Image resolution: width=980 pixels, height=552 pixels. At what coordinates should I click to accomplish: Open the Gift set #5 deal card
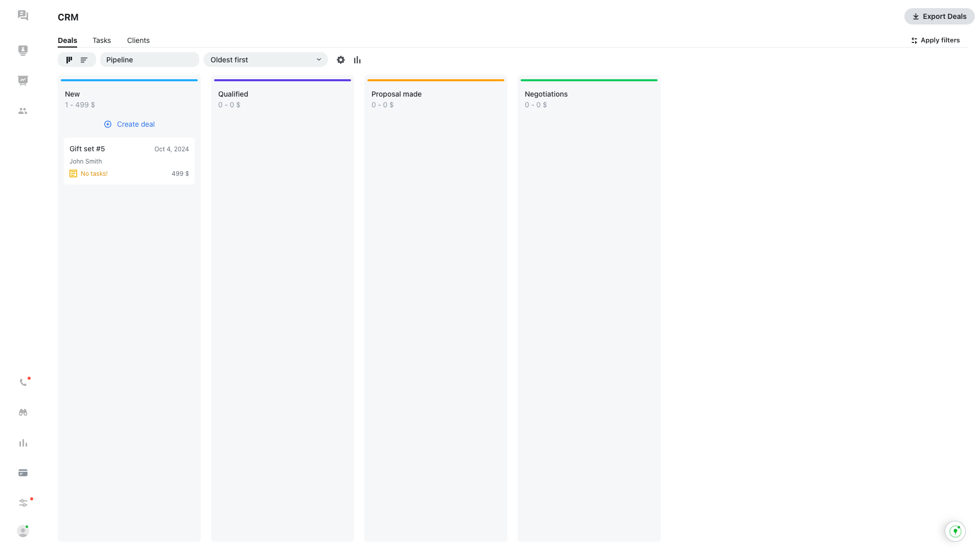click(x=129, y=160)
